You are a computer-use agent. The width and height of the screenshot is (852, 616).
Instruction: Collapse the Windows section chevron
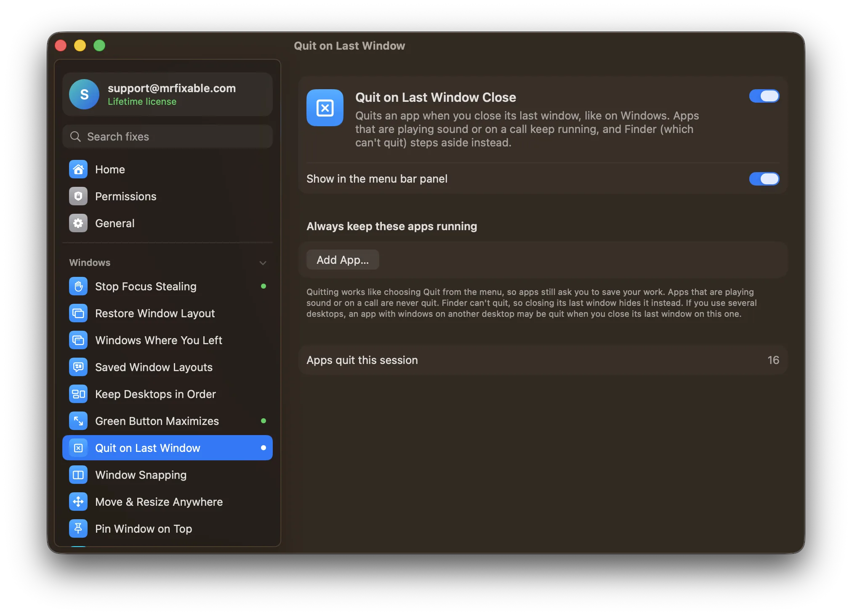pyautogui.click(x=263, y=263)
